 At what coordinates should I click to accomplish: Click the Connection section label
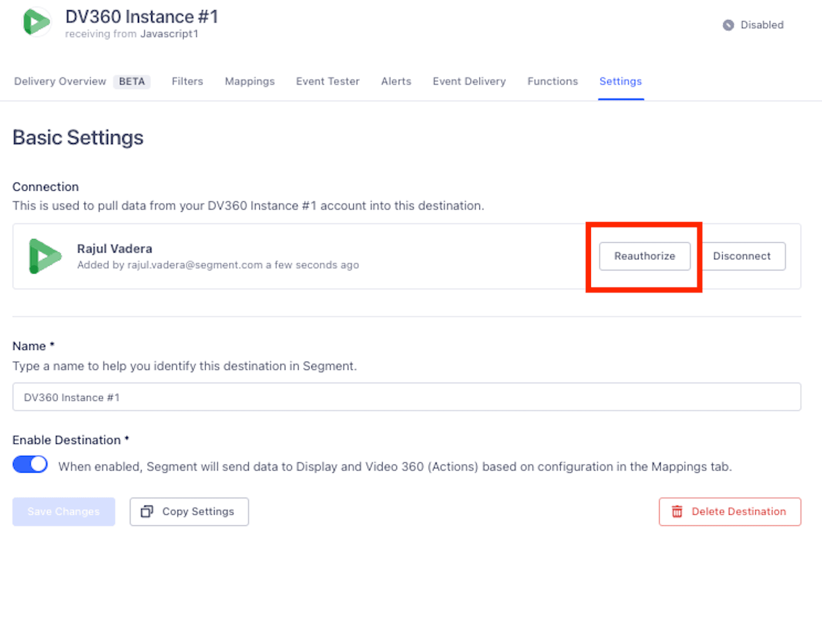[46, 187]
